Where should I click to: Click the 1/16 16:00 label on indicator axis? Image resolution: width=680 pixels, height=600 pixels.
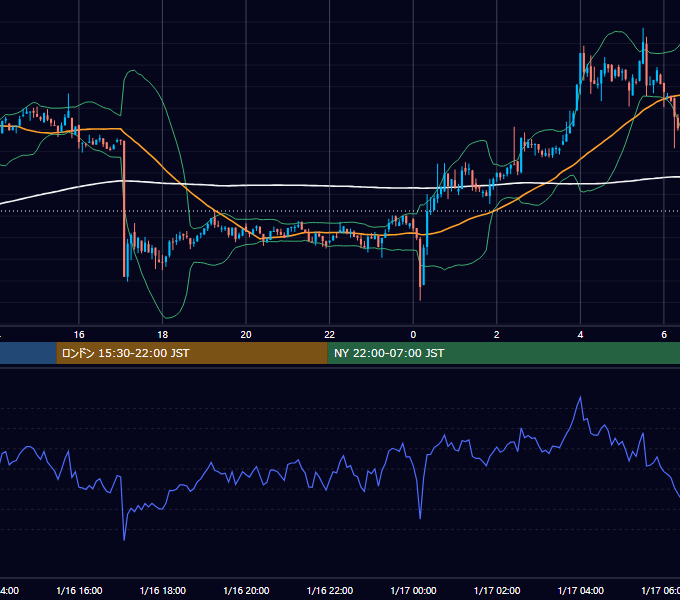pyautogui.click(x=79, y=590)
